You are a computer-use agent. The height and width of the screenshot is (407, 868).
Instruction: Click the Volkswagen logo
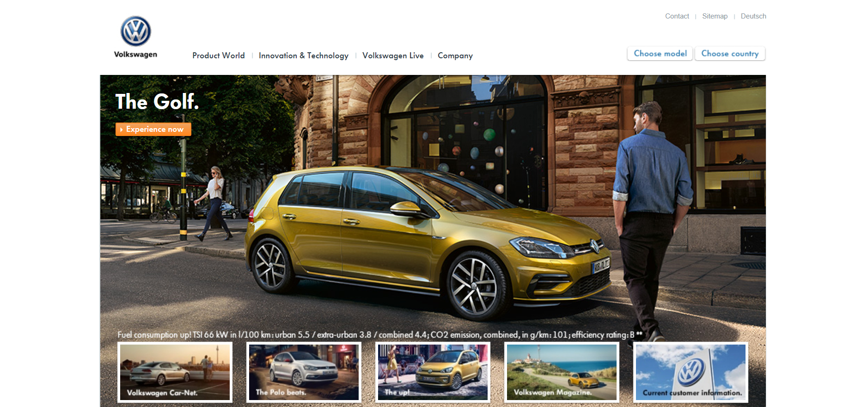(135, 31)
